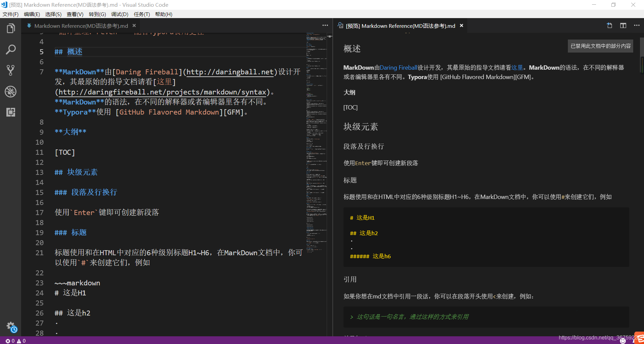Image resolution: width=644 pixels, height=344 pixels.
Task: Click the '## 这是h2' line in editor
Action: coord(72,313)
